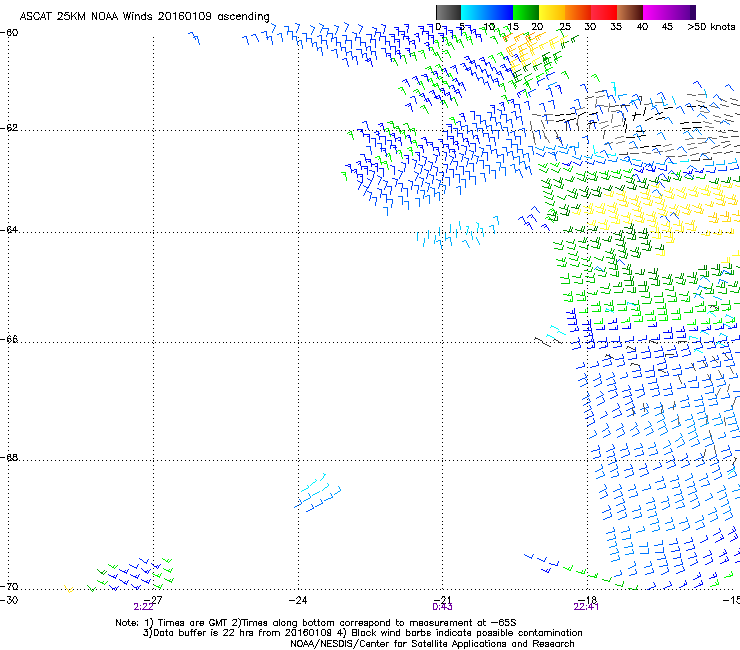Click the longitude label '-30'

9,600
